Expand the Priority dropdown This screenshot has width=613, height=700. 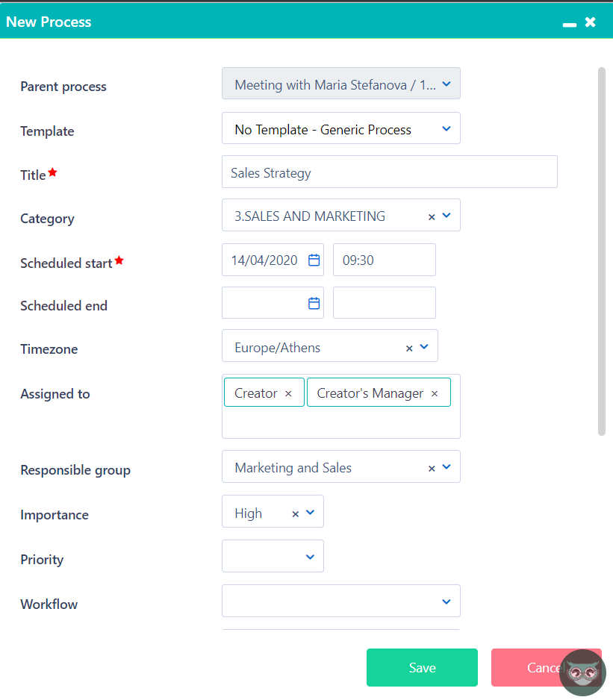click(309, 556)
